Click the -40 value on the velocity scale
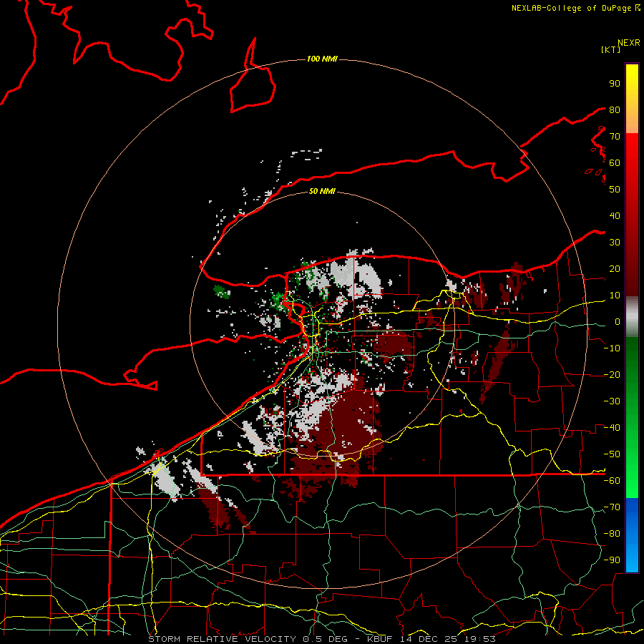The height and width of the screenshot is (644, 644). point(612,428)
